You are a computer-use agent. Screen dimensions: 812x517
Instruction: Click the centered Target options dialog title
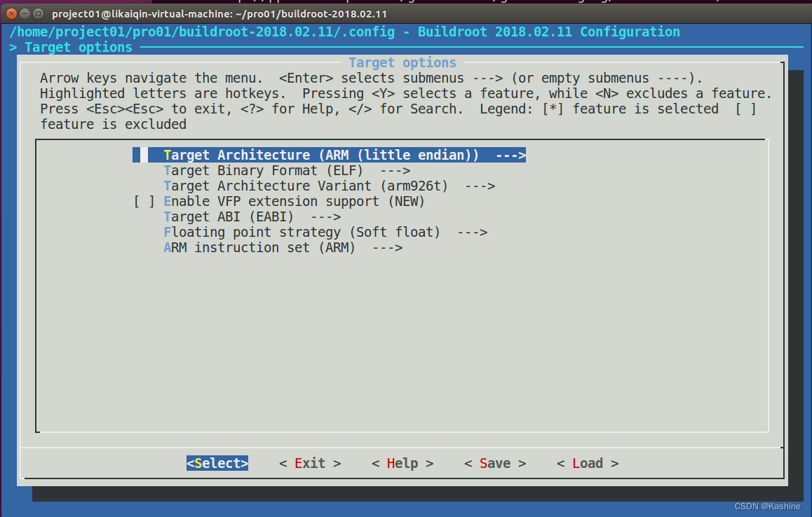(x=402, y=63)
